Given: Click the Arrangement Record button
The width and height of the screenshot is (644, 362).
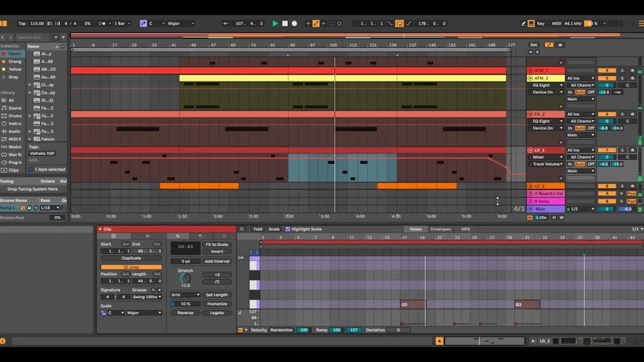Looking at the screenshot, I should tap(294, 23).
